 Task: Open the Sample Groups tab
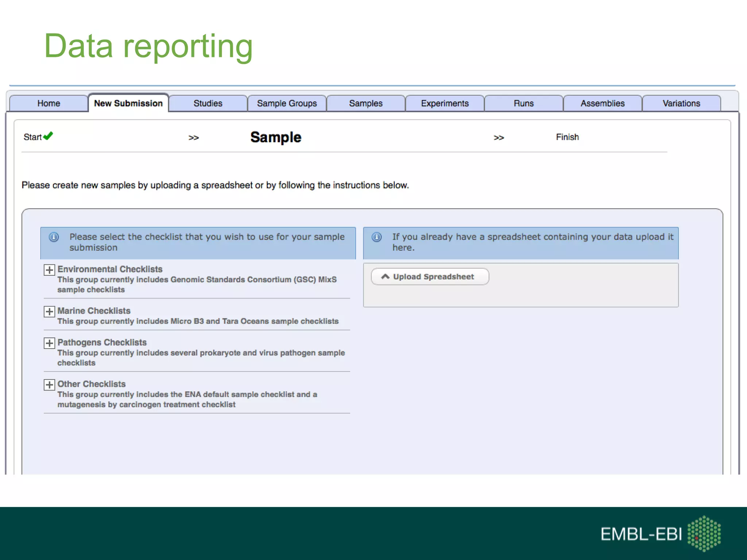click(x=287, y=104)
